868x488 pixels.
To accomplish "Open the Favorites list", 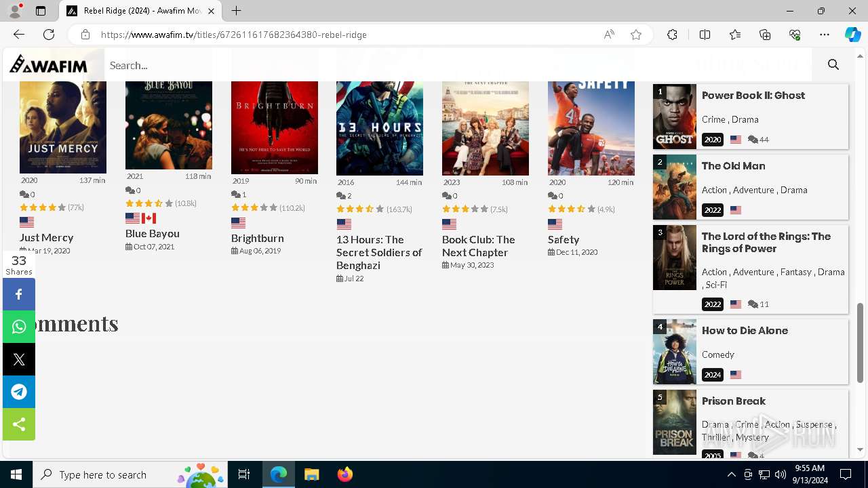I will point(735,35).
